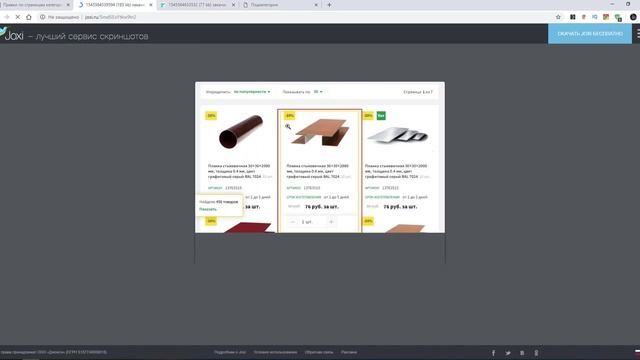
Task: Open the hamburger menu in Joxi header
Action: coord(638,33)
